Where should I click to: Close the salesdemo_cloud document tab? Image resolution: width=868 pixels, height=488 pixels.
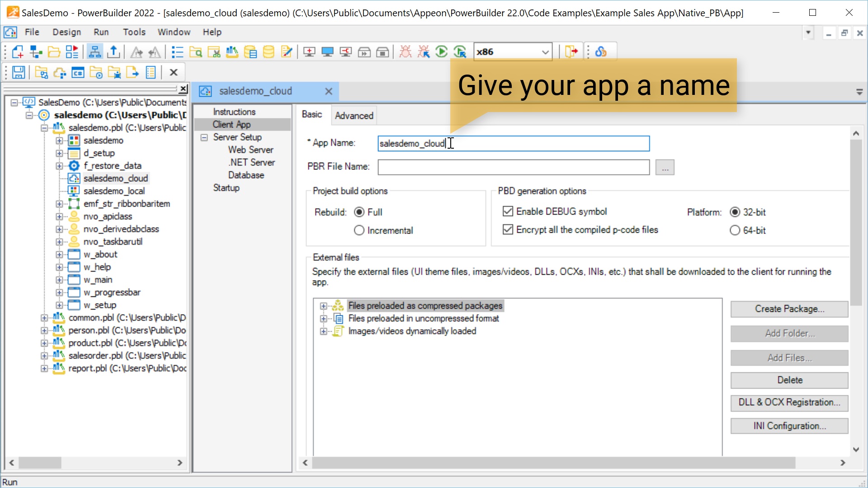[x=329, y=91]
